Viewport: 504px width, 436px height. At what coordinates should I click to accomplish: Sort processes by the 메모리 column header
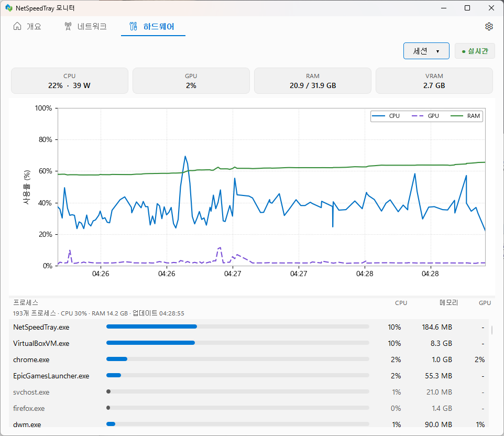(x=448, y=302)
